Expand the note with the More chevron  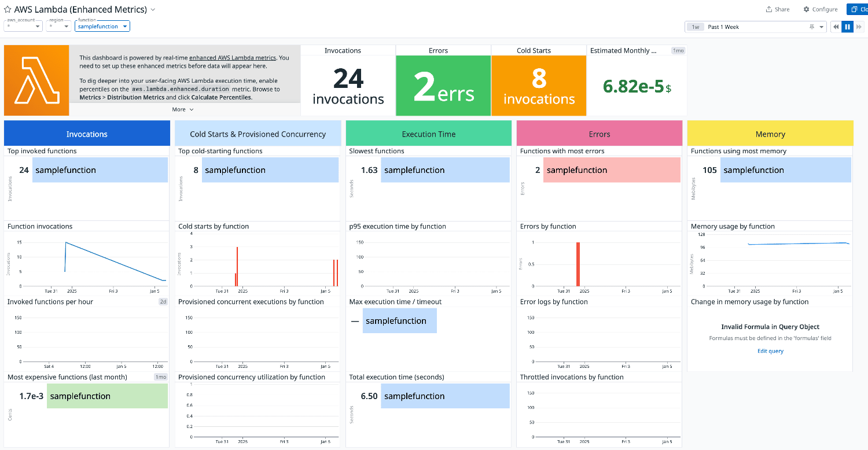pyautogui.click(x=183, y=109)
